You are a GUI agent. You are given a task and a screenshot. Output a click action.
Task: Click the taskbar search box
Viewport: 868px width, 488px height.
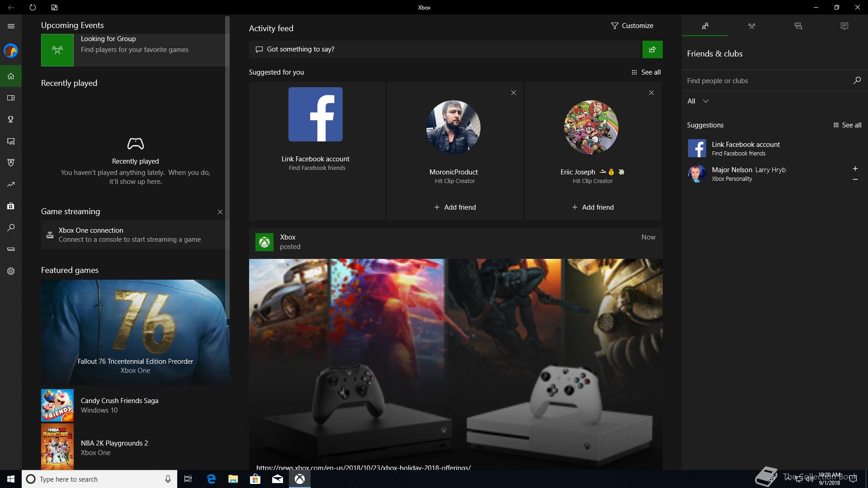(99, 479)
